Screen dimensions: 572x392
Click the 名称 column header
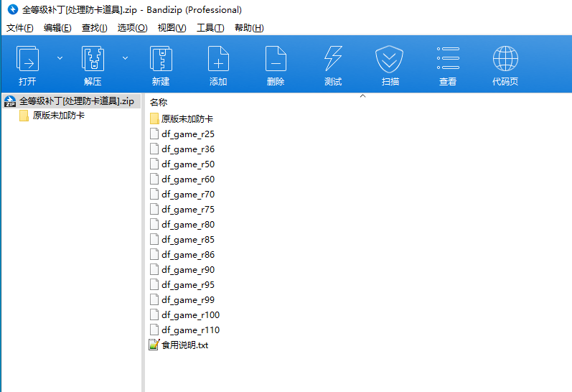pyautogui.click(x=159, y=103)
